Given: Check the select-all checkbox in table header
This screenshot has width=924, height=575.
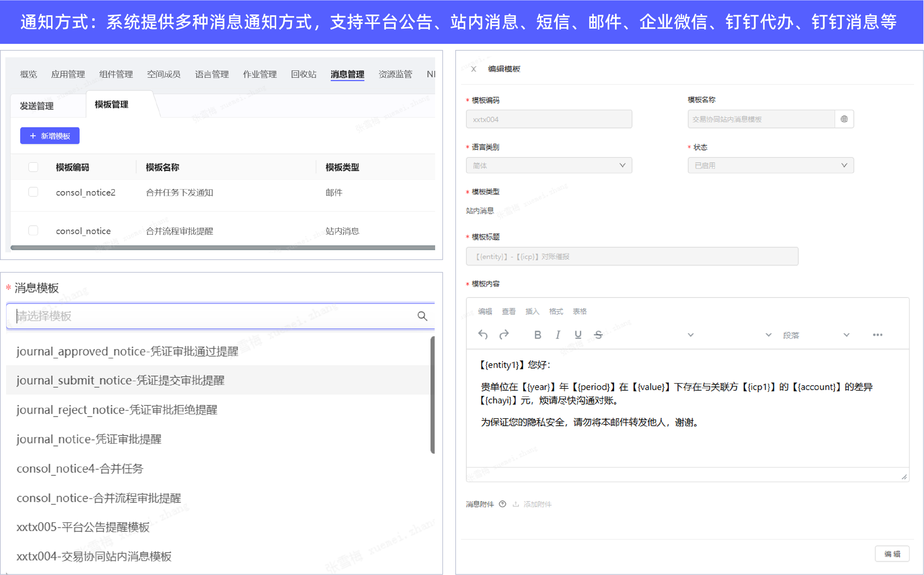Looking at the screenshot, I should coord(34,167).
